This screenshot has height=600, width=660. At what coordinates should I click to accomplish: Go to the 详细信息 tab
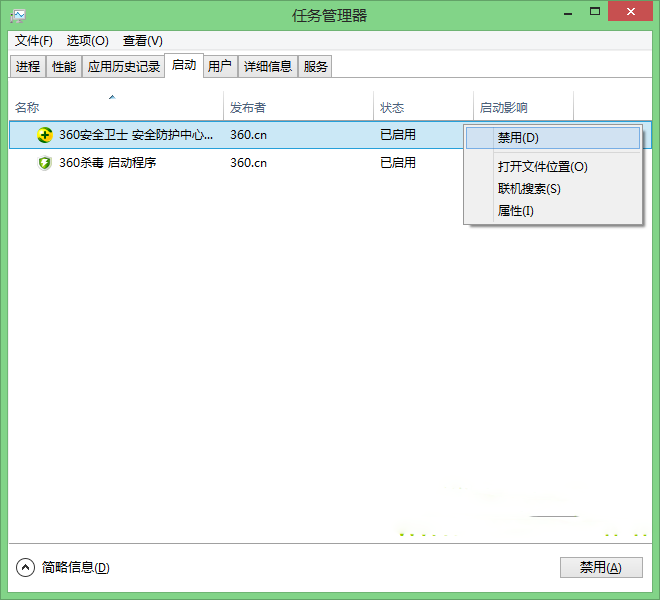pyautogui.click(x=268, y=67)
